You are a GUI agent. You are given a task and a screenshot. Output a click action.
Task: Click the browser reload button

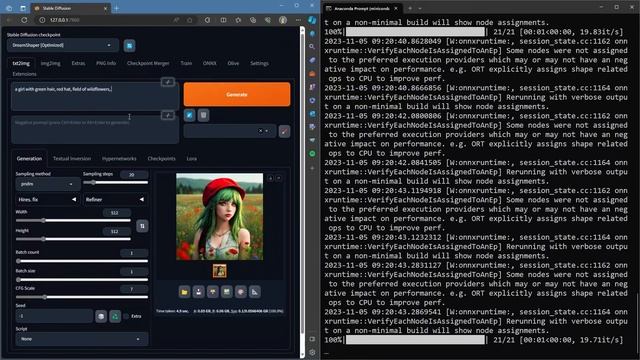(x=24, y=20)
